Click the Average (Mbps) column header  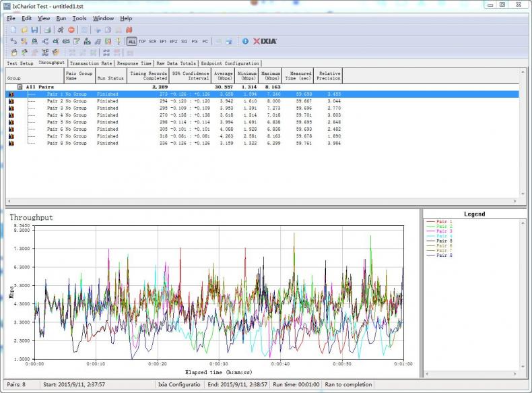tap(223, 75)
